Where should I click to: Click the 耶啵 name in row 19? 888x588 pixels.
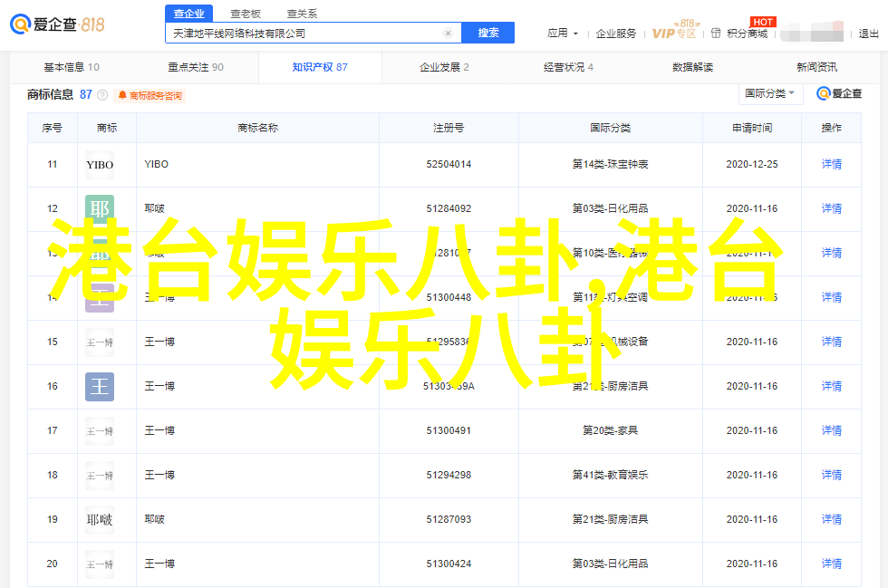(x=155, y=519)
